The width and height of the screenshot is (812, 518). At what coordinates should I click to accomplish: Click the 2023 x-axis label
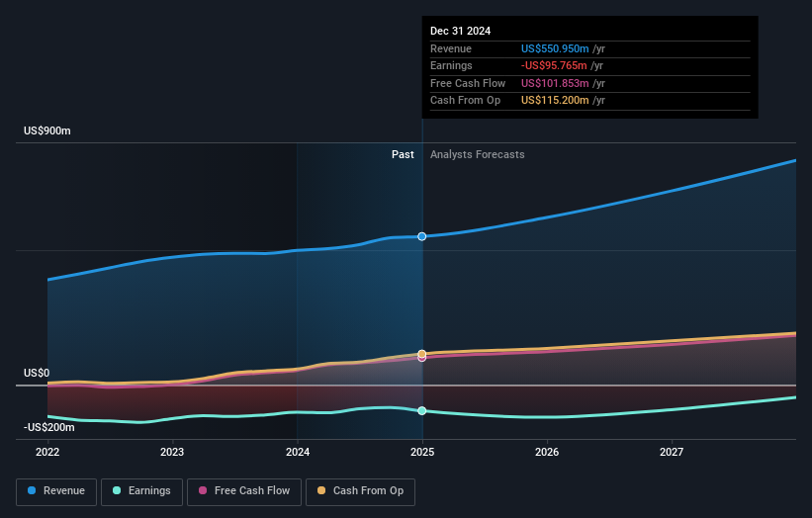(x=172, y=453)
